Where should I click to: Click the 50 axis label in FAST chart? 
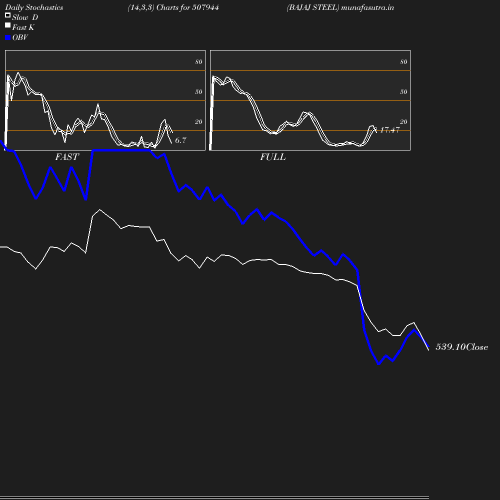(199, 92)
